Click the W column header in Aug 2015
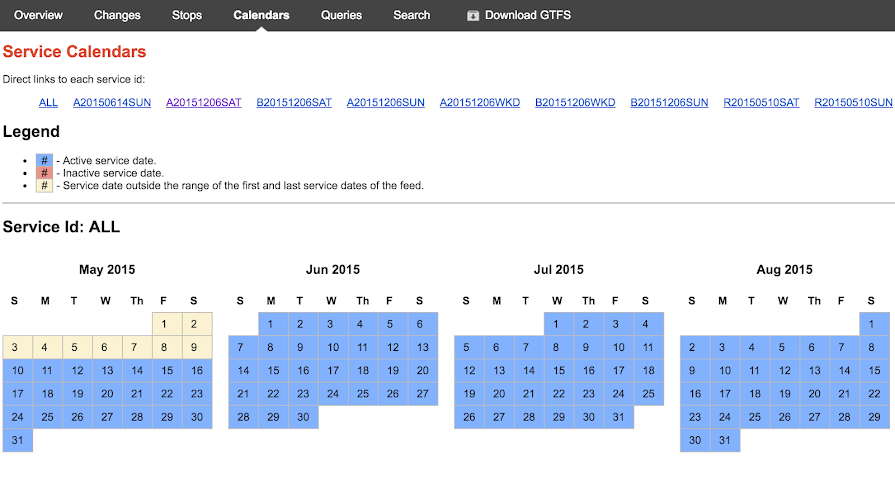The height and width of the screenshot is (478, 895). click(x=783, y=301)
